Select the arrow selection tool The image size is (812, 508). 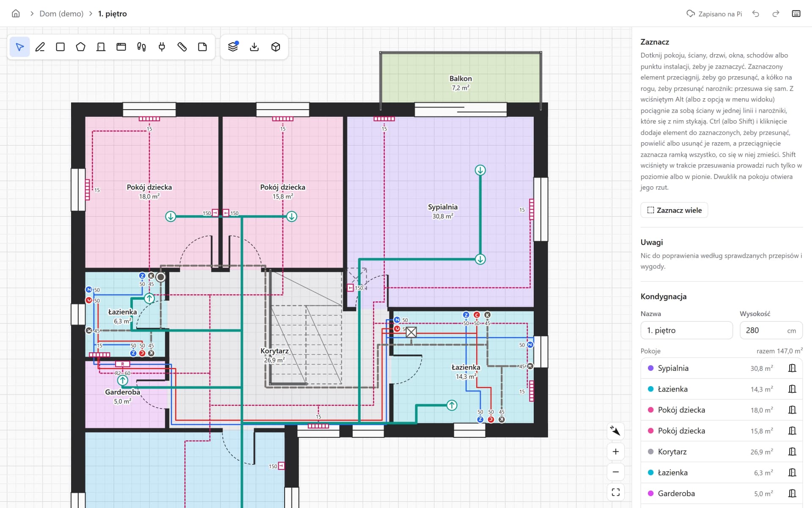pos(20,47)
